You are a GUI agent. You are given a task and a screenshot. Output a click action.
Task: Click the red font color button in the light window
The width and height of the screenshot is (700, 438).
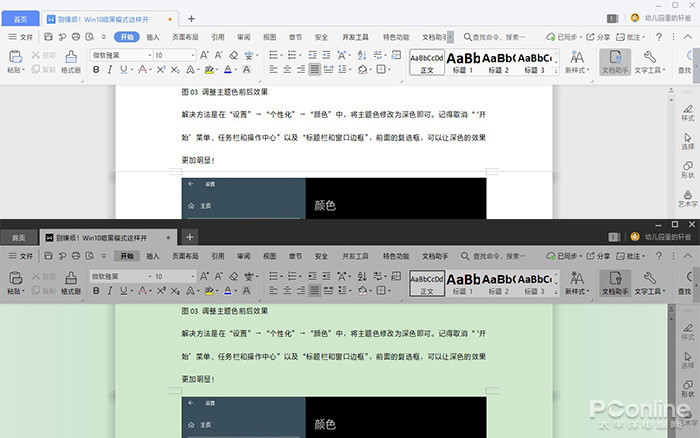click(229, 70)
